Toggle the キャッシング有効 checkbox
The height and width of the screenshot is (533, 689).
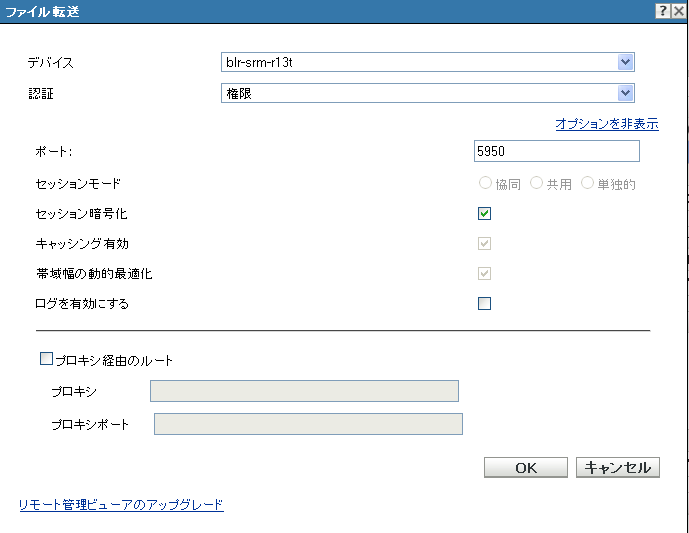click(484, 243)
